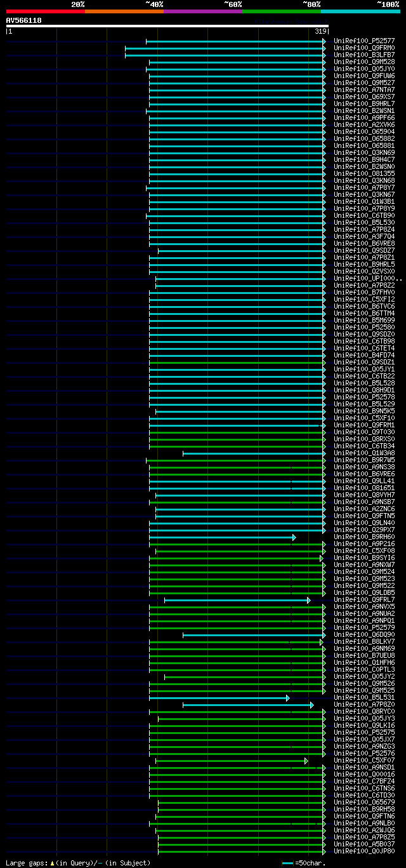Select label UniRef100_Q69XS7

[364, 97]
